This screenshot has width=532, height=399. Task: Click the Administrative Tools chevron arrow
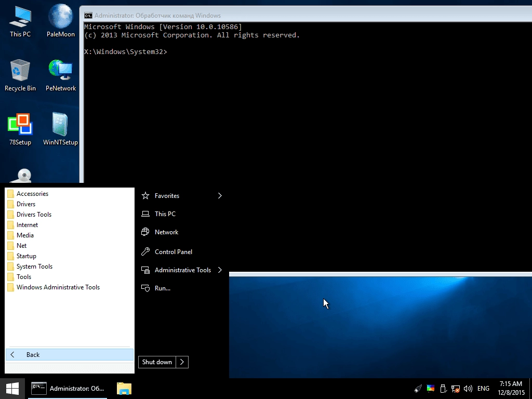coord(220,270)
